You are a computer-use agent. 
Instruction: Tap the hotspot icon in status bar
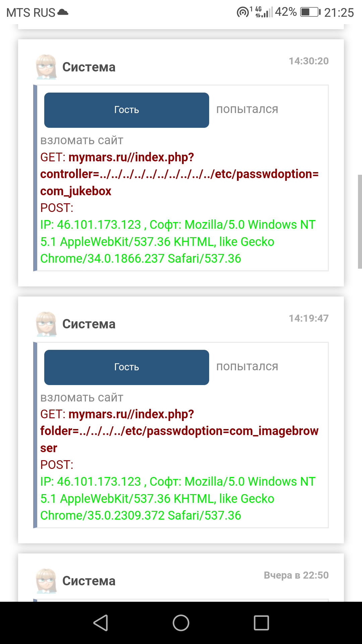[x=242, y=12]
